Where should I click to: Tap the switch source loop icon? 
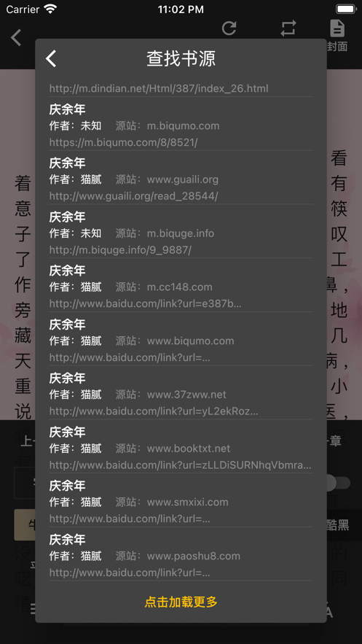[288, 28]
